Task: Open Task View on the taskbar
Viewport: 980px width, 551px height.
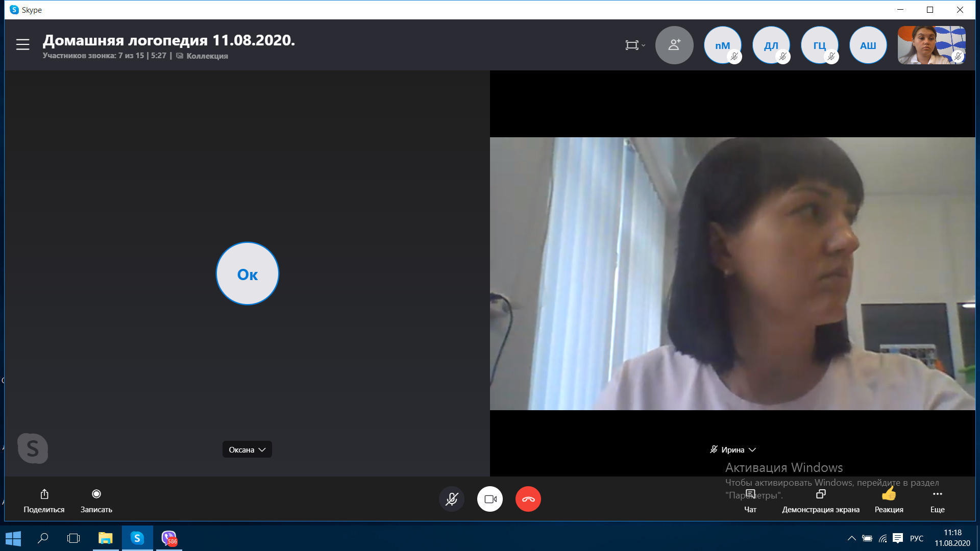Action: click(x=73, y=538)
